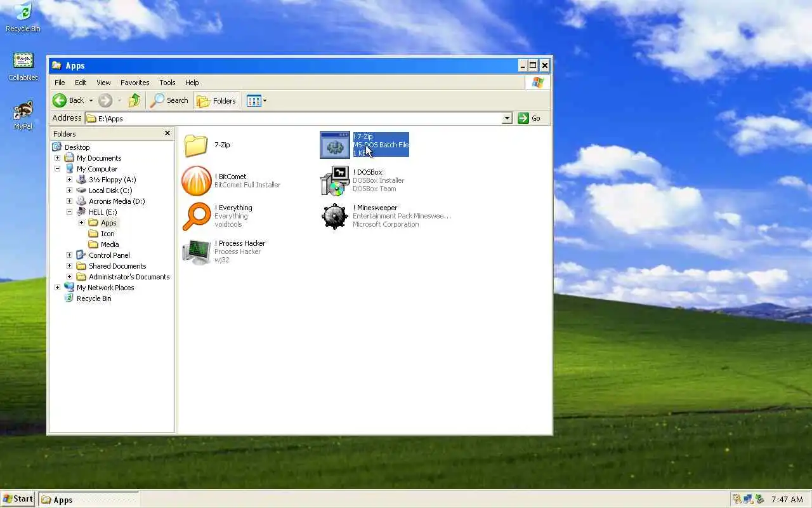Screen dimensions: 812x508
Task: Select My Documents in folder tree
Action: 99,158
